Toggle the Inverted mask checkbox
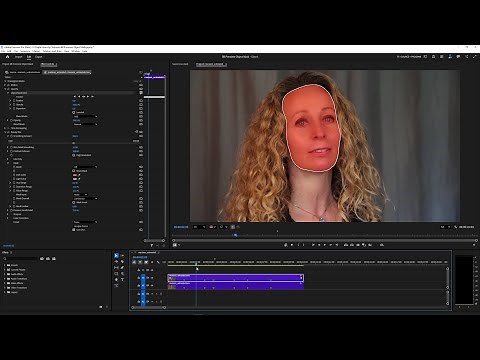 pyautogui.click(x=74, y=112)
